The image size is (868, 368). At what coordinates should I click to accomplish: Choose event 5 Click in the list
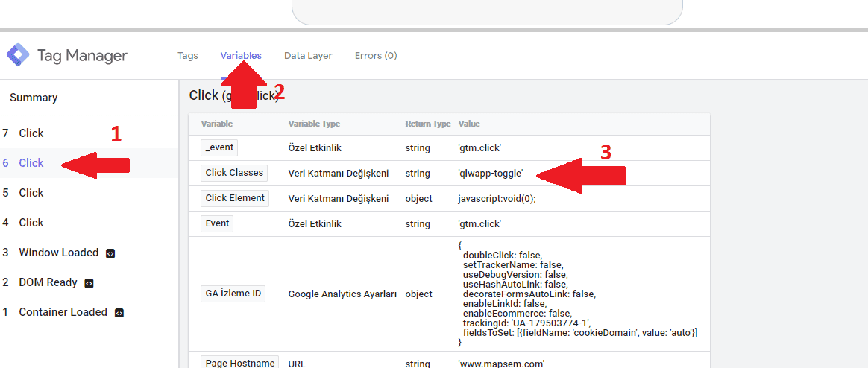point(31,193)
